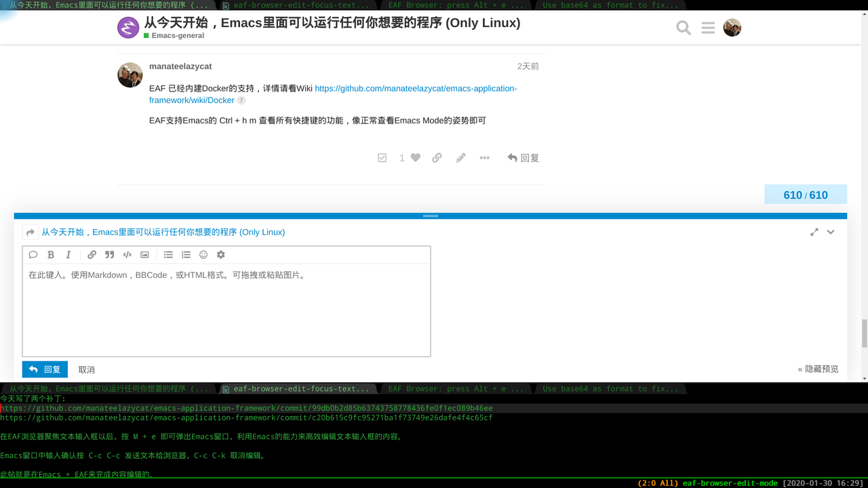Select lower tab bar's topic tab
868x488 pixels.
pos(108,389)
